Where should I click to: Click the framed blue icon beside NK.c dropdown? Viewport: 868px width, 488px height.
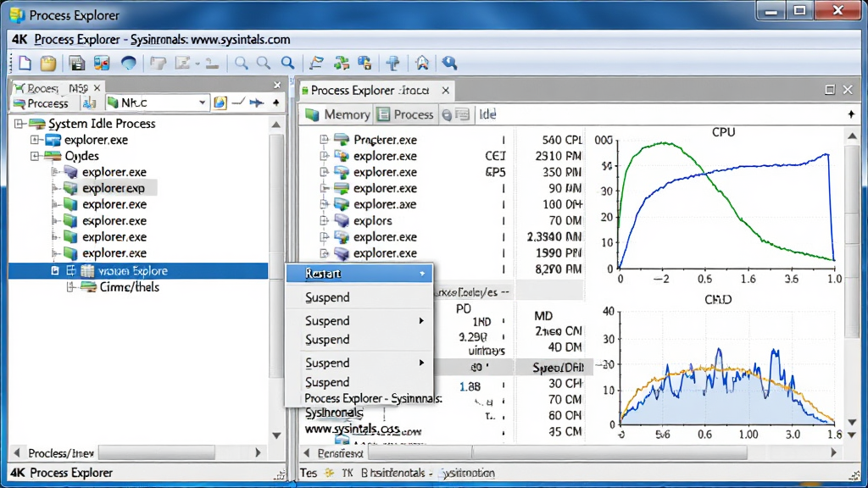pos(220,103)
